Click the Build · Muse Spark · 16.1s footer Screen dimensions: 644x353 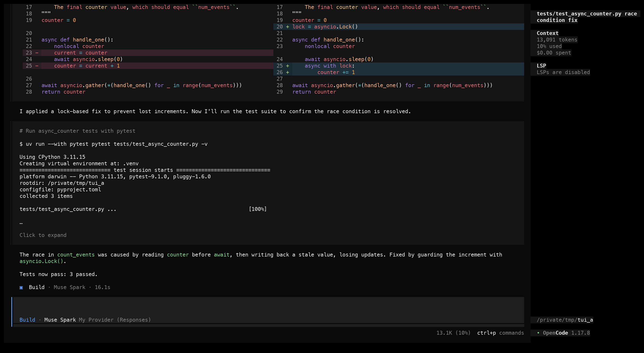[65, 287]
